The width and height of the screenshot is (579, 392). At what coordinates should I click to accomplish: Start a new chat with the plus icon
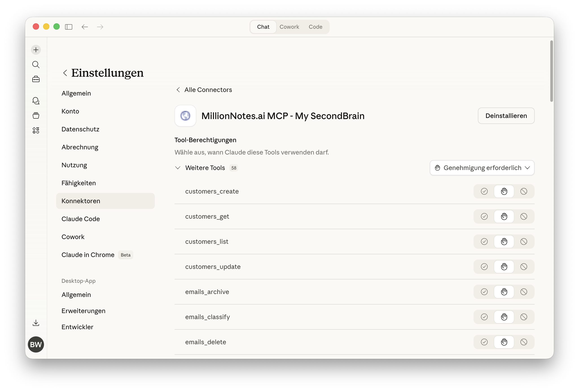point(36,50)
